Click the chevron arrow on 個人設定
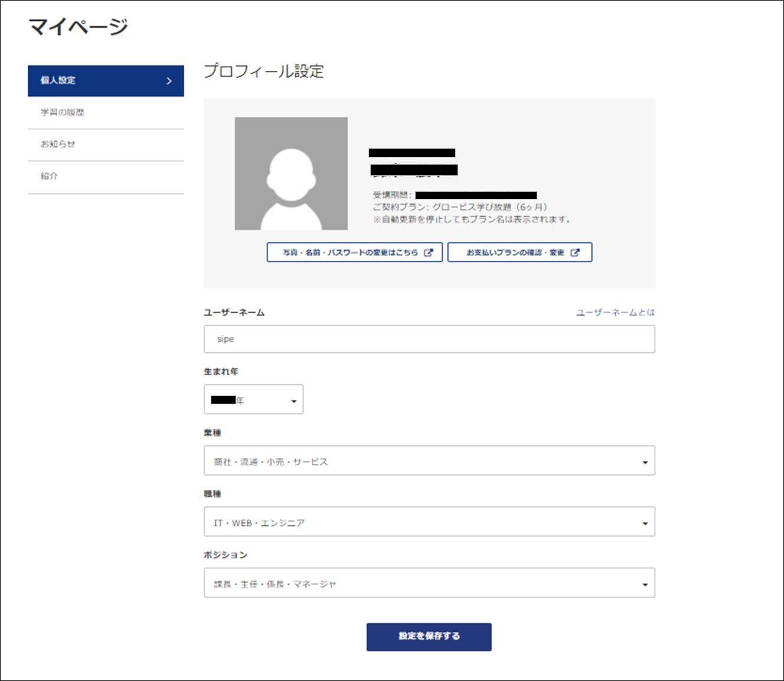 click(169, 81)
